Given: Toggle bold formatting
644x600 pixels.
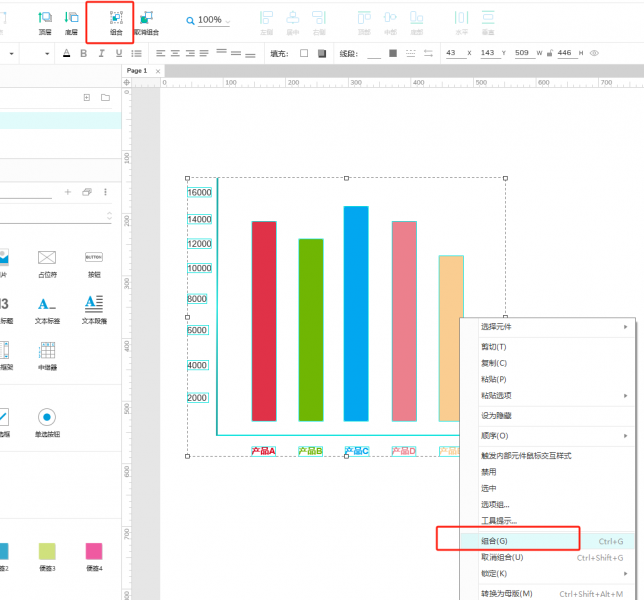Looking at the screenshot, I should click(x=84, y=53).
